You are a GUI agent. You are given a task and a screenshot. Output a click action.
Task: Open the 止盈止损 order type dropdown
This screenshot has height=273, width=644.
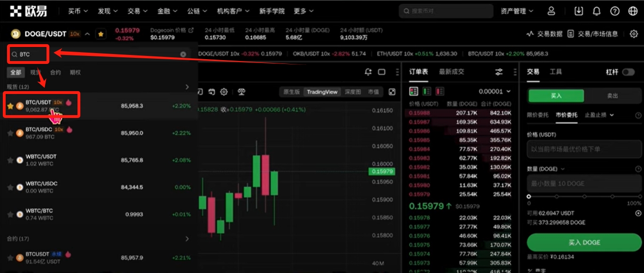(x=599, y=115)
